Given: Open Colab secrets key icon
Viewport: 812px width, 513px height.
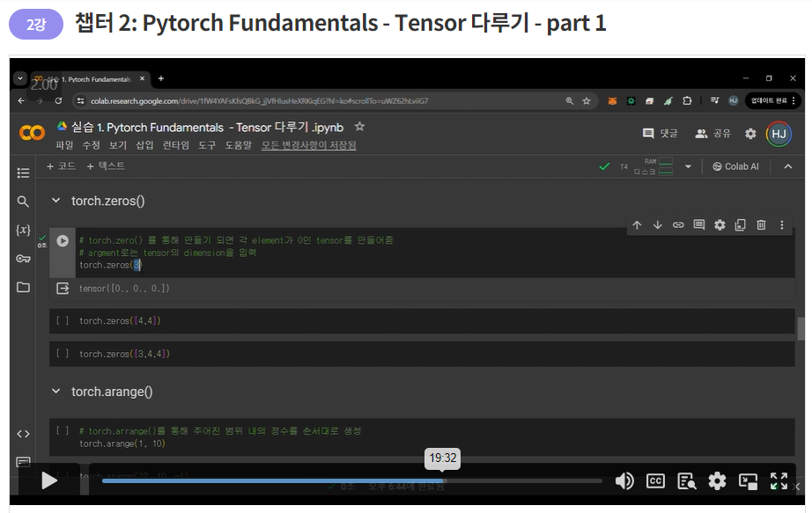Looking at the screenshot, I should point(23,259).
